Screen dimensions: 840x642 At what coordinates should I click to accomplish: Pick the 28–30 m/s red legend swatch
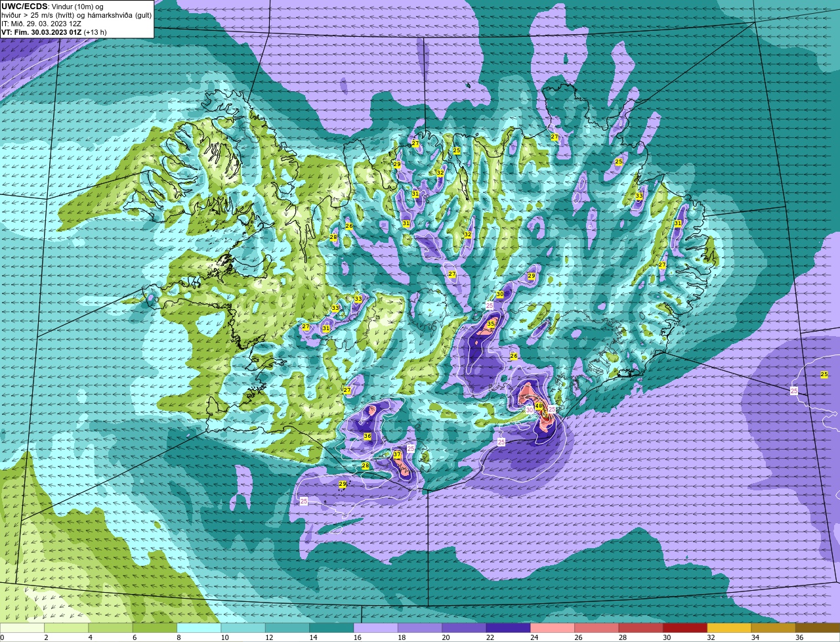tap(640, 628)
